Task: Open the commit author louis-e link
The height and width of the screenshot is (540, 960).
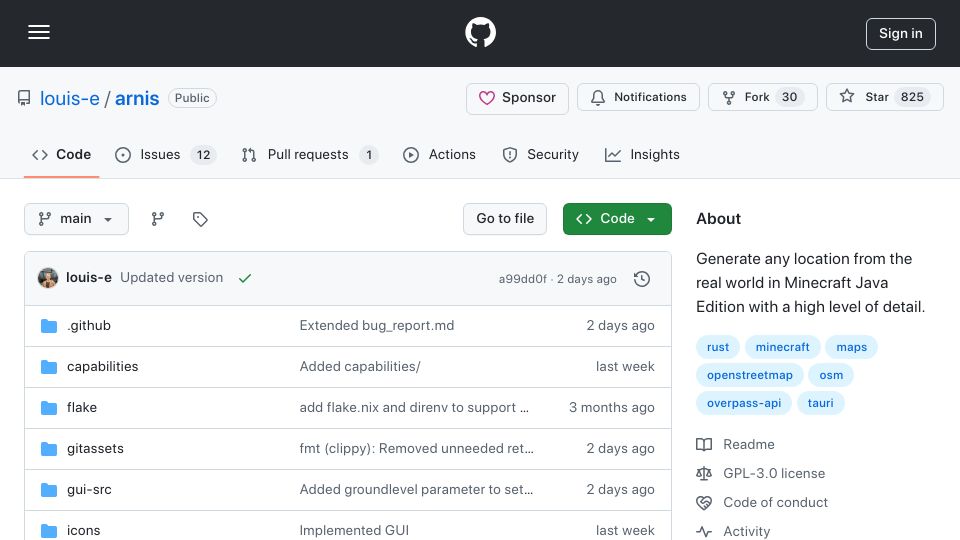Action: tap(89, 277)
